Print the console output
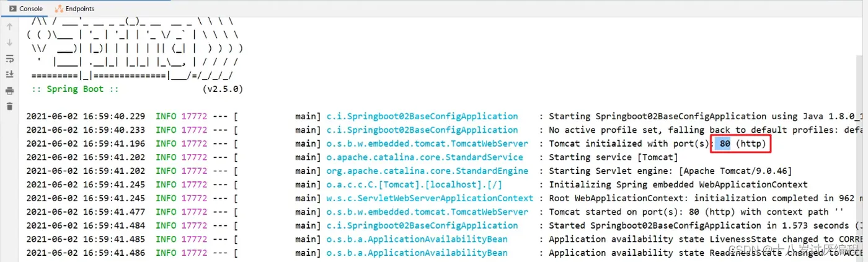This screenshot has height=262, width=868. pyautogui.click(x=9, y=91)
